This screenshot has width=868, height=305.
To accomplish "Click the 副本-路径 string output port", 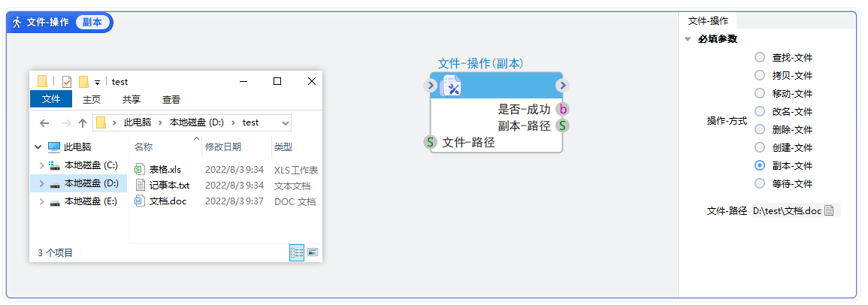I will (562, 125).
